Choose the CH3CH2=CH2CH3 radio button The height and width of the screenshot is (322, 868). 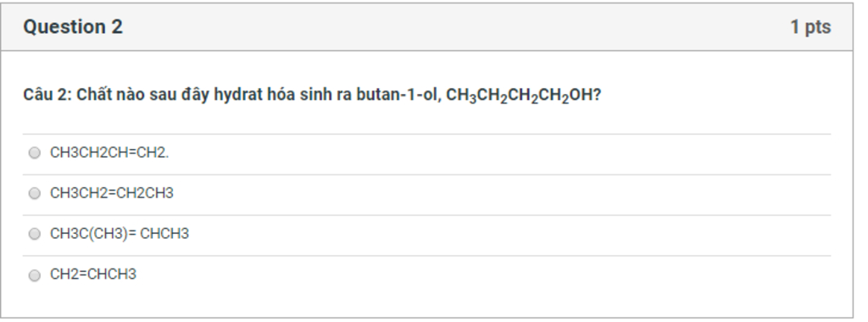[34, 194]
